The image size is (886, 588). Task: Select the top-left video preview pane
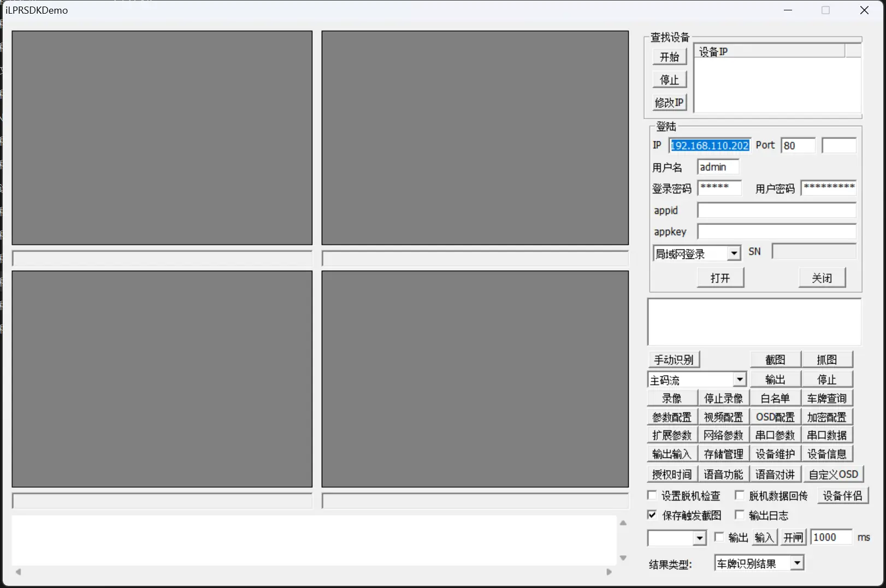(162, 138)
